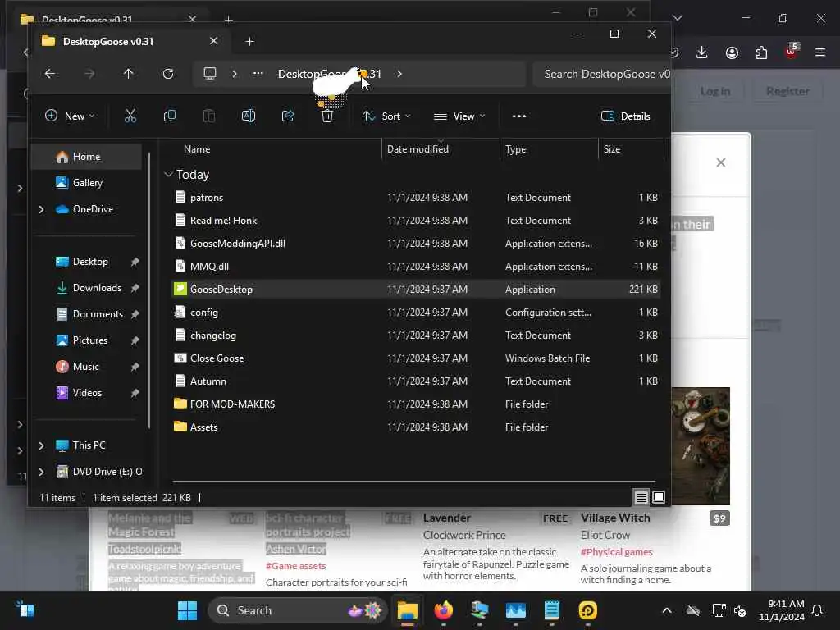The height and width of the screenshot is (630, 840).
Task: Click the Cut scissors icon in toolbar
Action: point(130,116)
